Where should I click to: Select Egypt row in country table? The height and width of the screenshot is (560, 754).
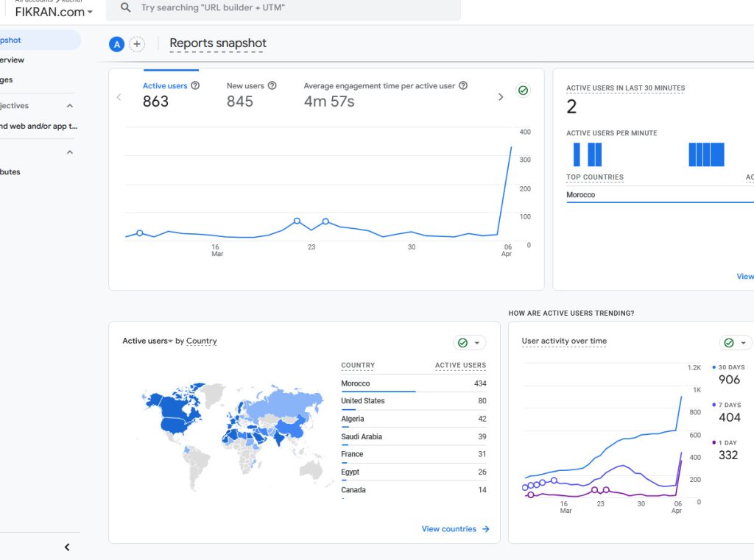click(x=414, y=472)
